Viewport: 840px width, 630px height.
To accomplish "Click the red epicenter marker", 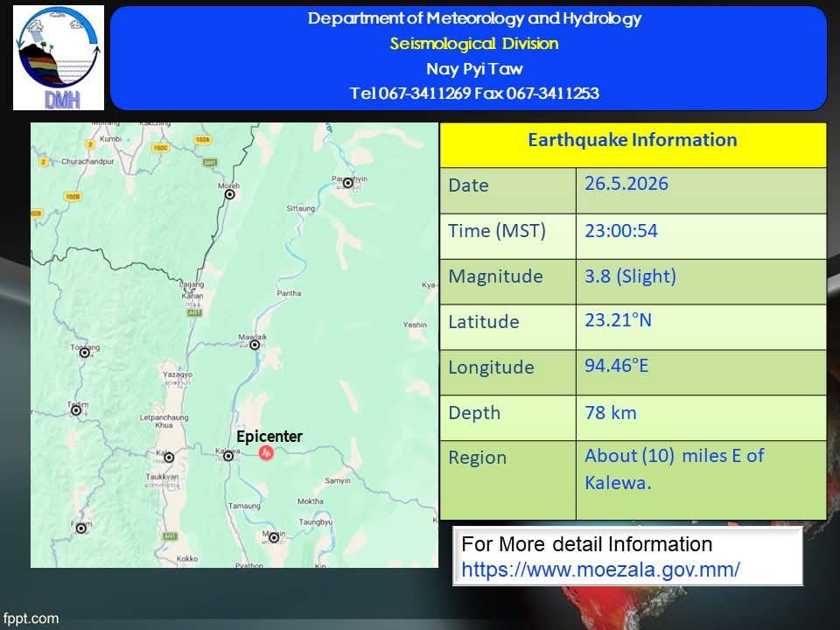I will point(266,453).
